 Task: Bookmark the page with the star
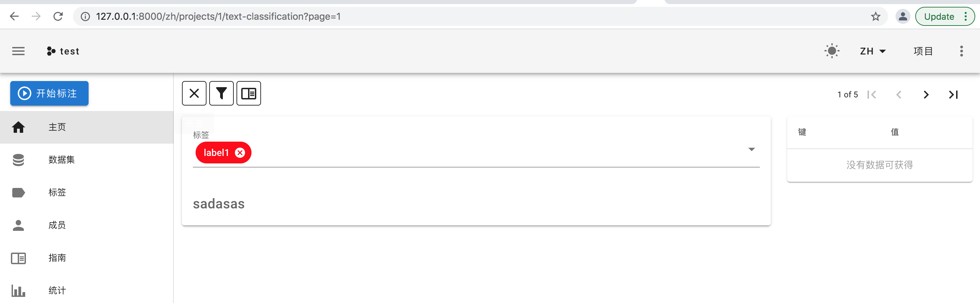876,16
